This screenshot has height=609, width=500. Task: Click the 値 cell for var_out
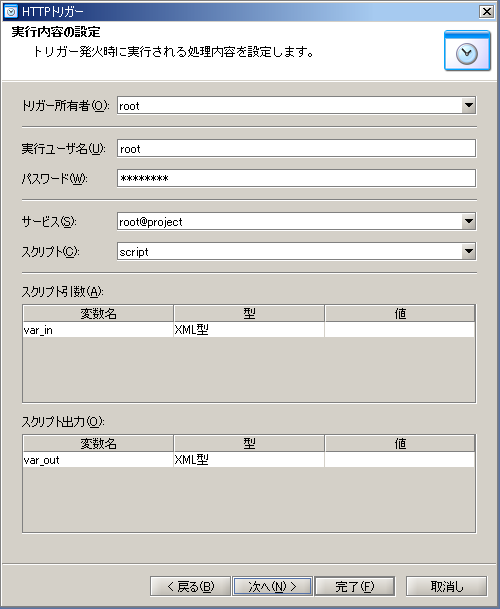[x=399, y=460]
